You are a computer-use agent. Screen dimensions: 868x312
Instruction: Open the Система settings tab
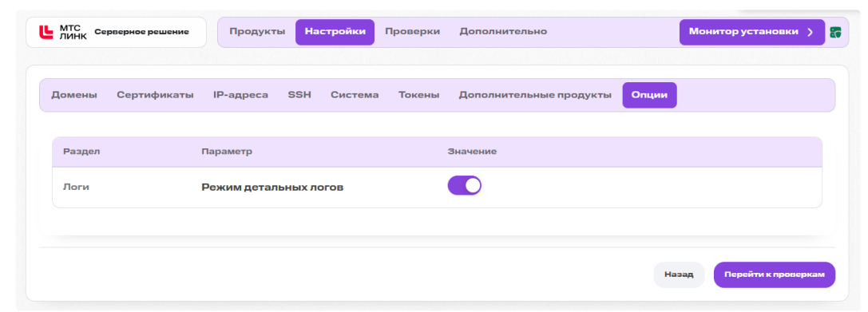355,95
